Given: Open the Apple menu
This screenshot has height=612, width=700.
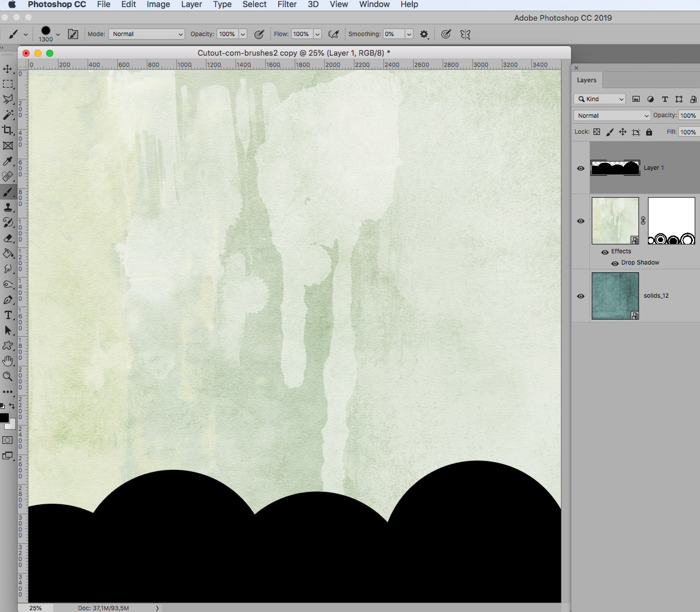Looking at the screenshot, I should click(12, 5).
